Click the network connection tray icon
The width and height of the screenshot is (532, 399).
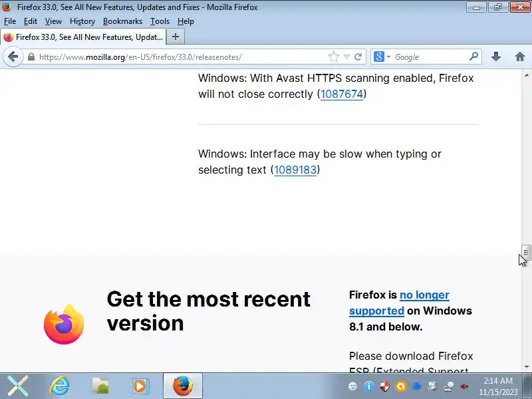(x=449, y=386)
